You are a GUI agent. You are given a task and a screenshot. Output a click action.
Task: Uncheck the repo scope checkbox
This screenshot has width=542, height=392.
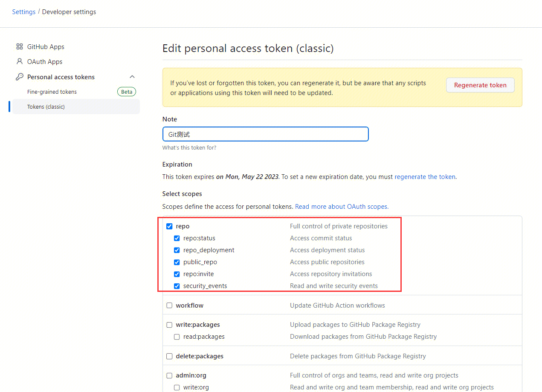pos(169,226)
